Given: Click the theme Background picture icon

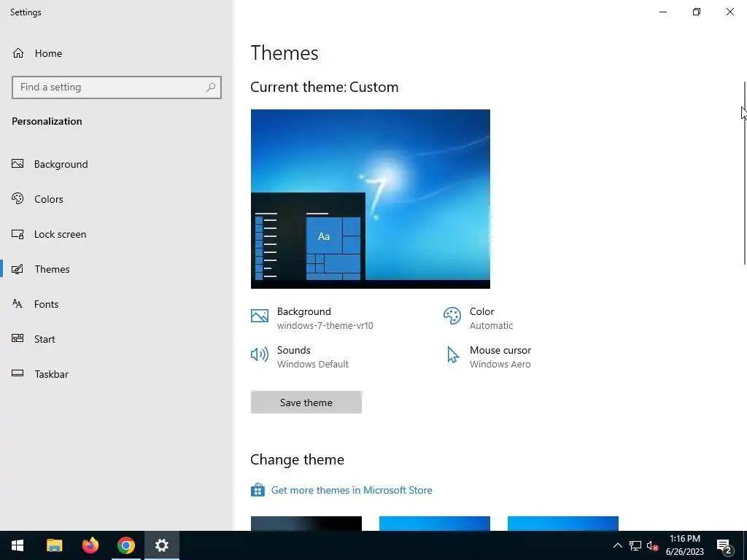Looking at the screenshot, I should tap(260, 316).
